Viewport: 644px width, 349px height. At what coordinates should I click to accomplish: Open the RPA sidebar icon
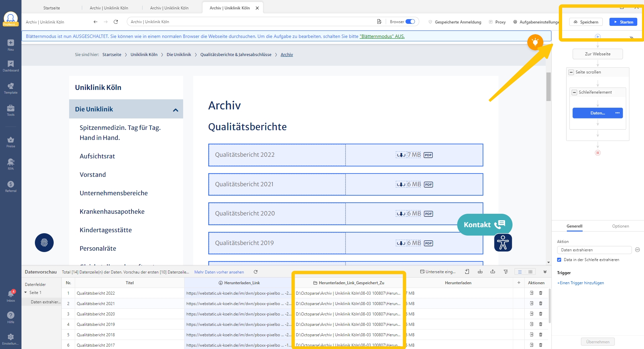tap(11, 164)
